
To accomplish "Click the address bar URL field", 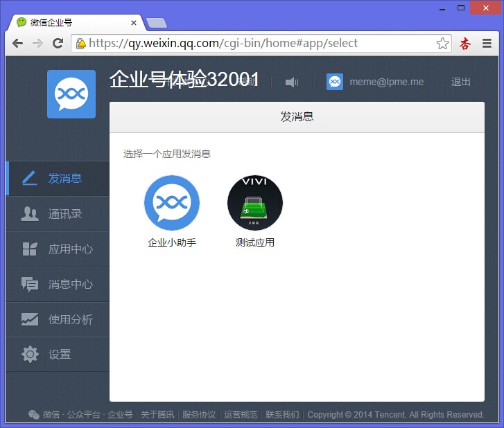I will 261,43.
